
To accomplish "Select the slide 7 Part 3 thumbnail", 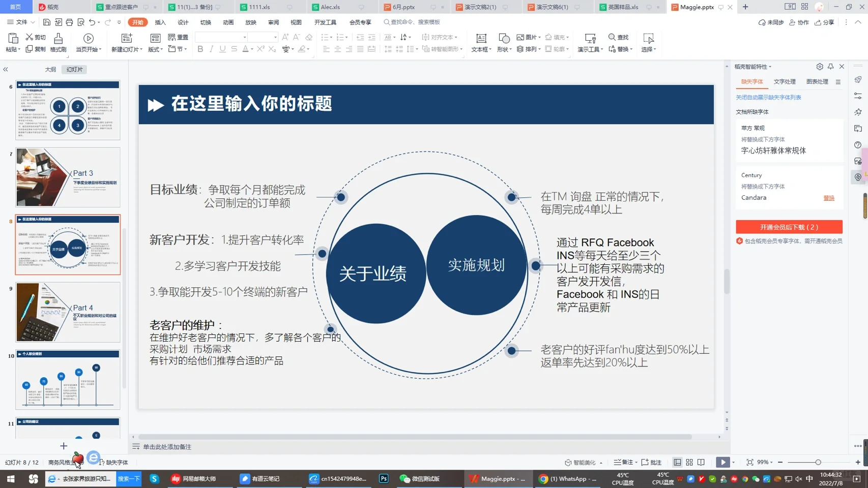I will (68, 177).
